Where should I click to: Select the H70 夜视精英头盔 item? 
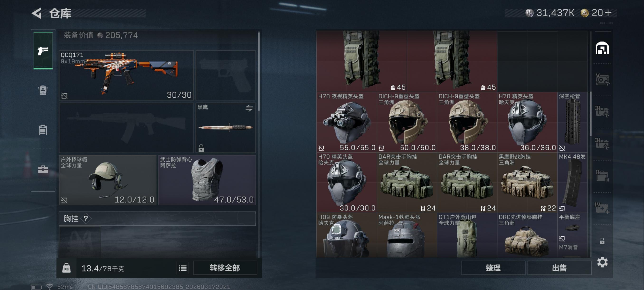point(346,122)
